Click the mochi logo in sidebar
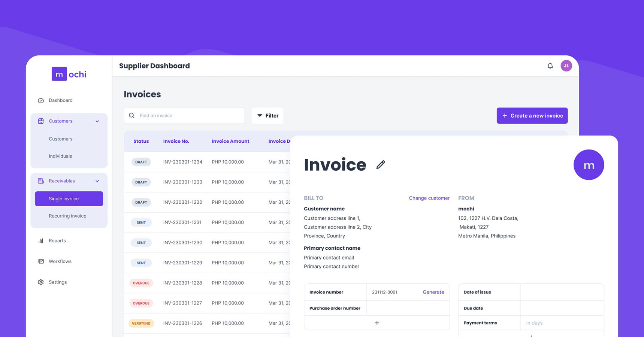 (69, 74)
